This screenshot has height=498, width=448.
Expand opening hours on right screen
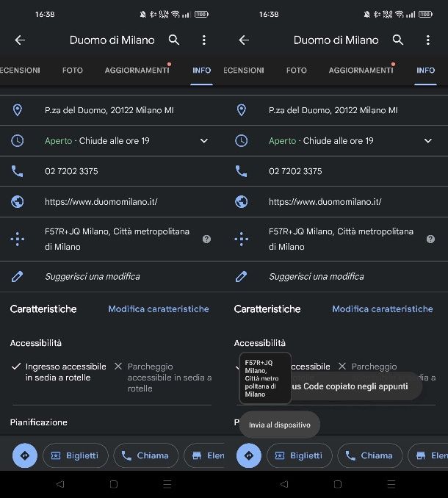click(x=428, y=141)
